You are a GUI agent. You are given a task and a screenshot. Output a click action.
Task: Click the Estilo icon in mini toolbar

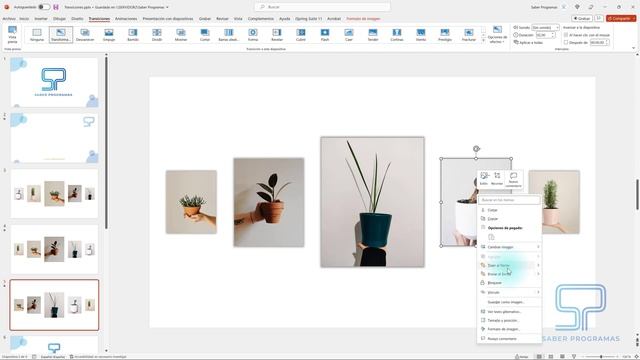[484, 179]
